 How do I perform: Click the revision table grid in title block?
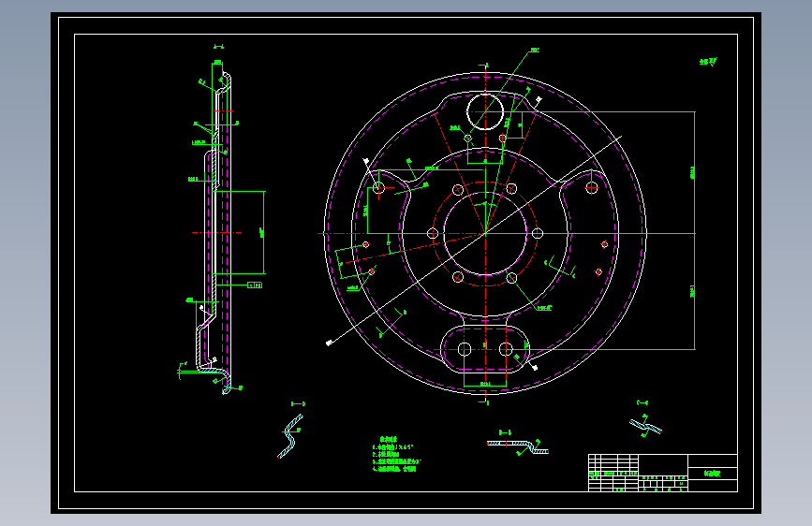(x=613, y=473)
